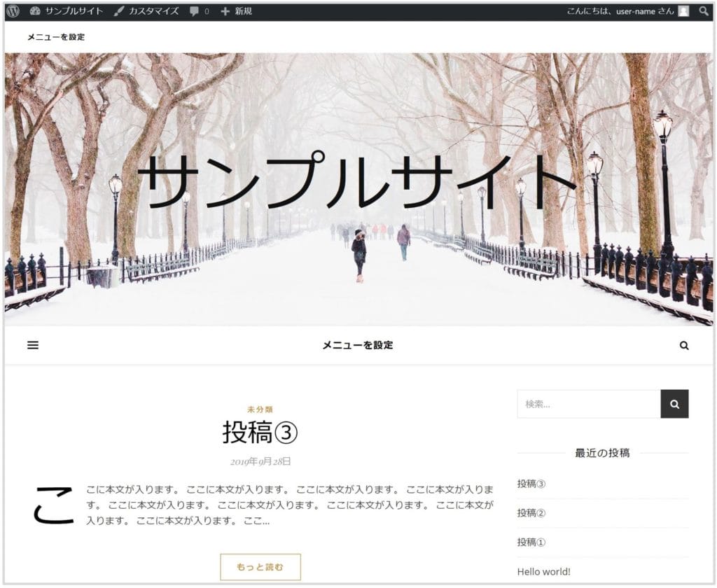Open the カスタマイズ customizer
717x588 pixels.
[x=146, y=11]
